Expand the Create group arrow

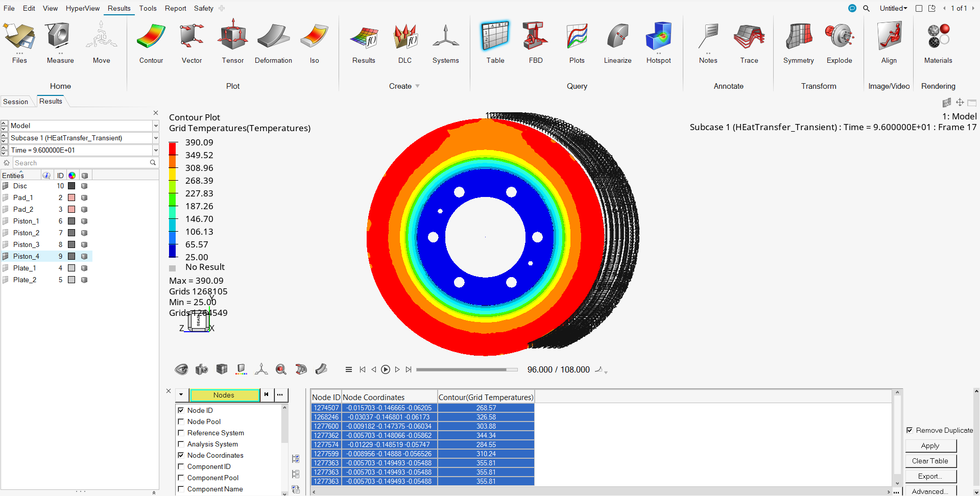pos(417,86)
